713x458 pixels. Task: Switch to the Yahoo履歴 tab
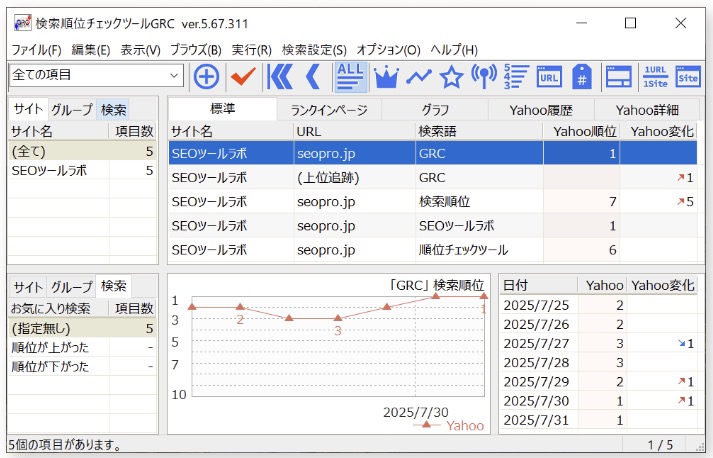pyautogui.click(x=540, y=110)
